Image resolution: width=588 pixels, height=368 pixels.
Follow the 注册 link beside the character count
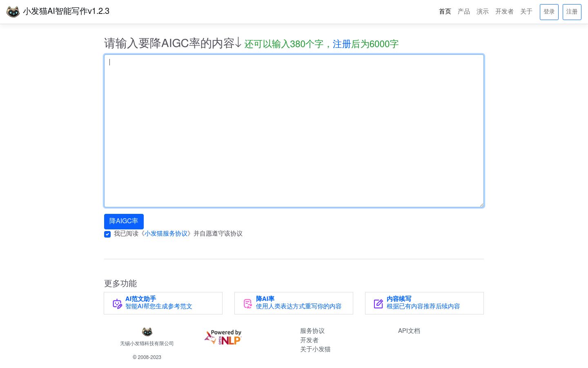[342, 44]
